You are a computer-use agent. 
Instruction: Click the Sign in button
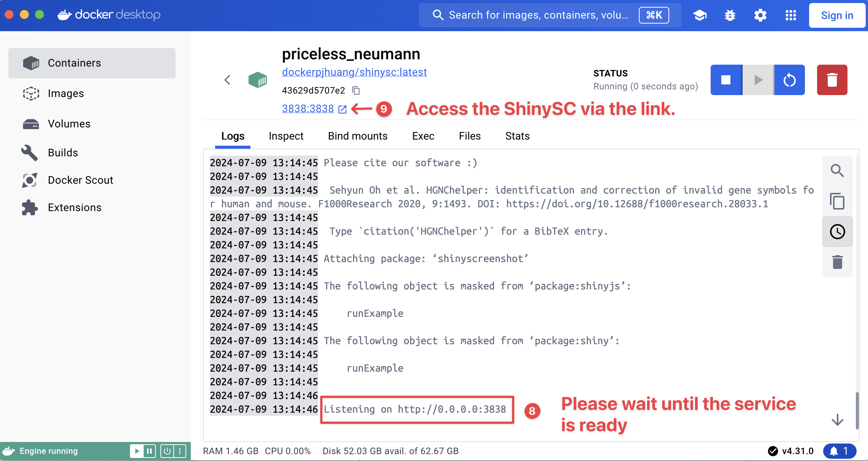[837, 15]
